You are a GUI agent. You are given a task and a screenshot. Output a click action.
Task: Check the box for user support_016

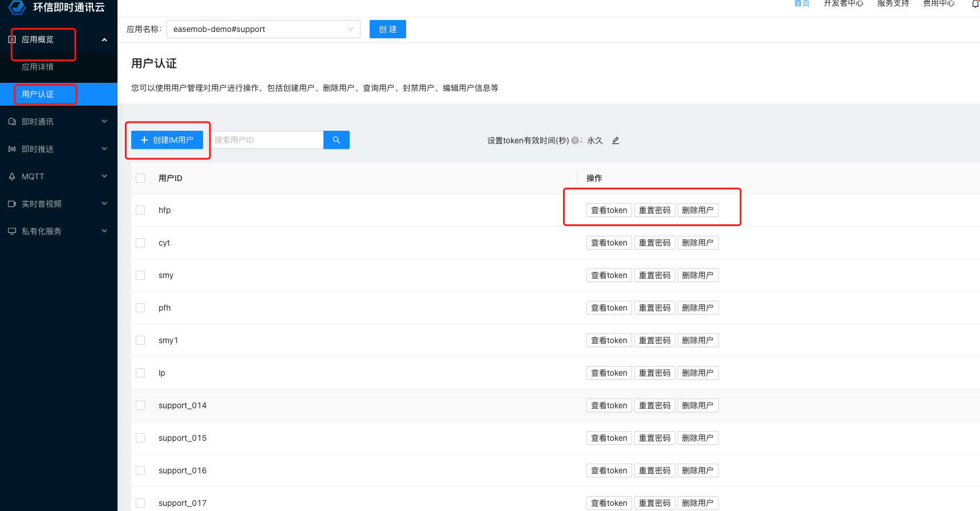(x=140, y=470)
